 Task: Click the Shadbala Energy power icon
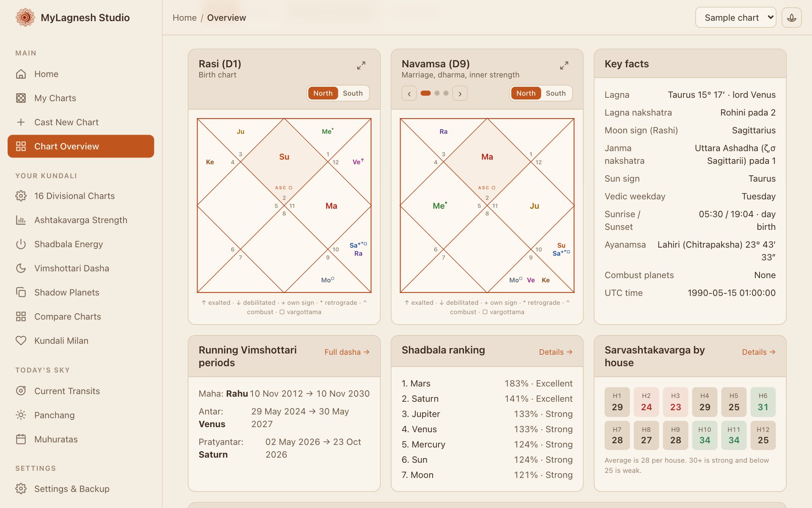click(21, 244)
